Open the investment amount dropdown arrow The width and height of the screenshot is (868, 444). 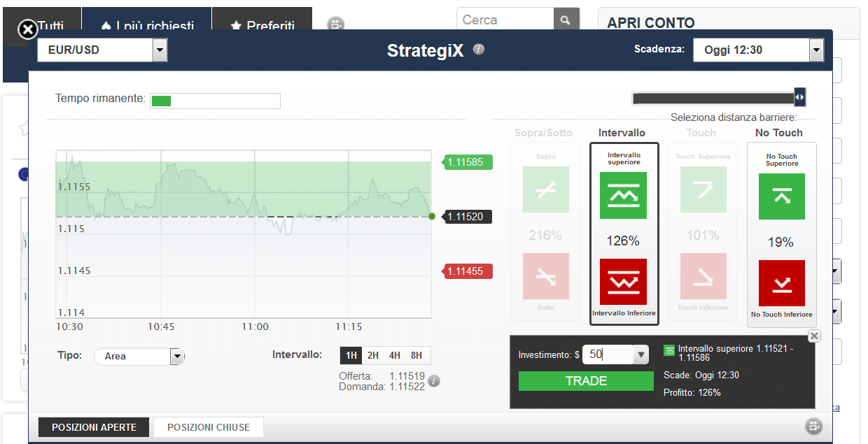(x=641, y=355)
